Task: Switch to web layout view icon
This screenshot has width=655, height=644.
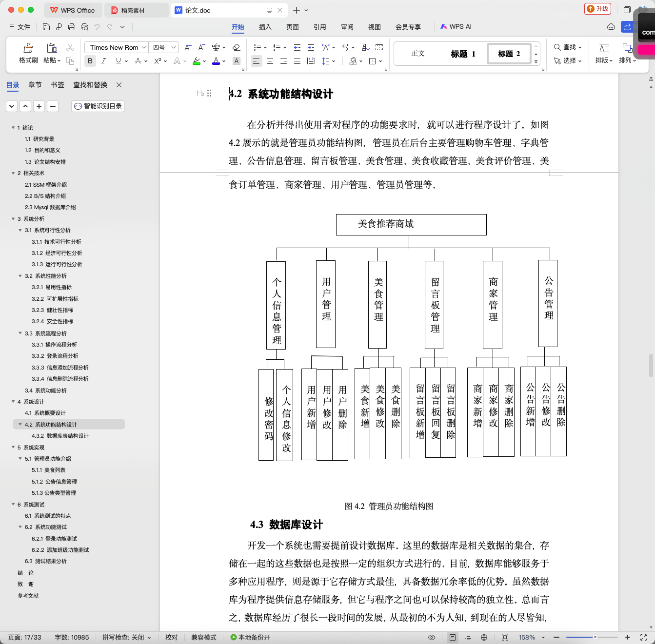Action: pos(484,637)
